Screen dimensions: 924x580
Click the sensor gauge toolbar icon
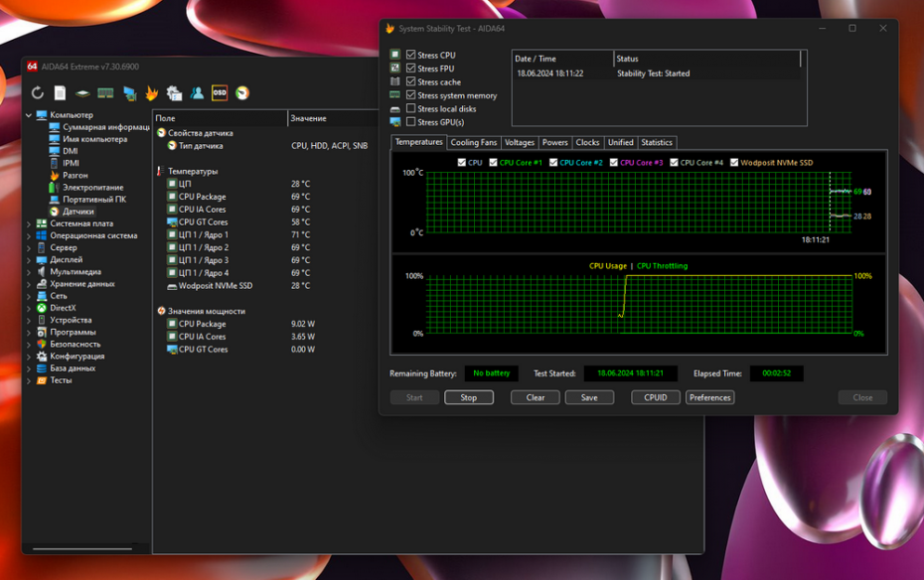[242, 93]
